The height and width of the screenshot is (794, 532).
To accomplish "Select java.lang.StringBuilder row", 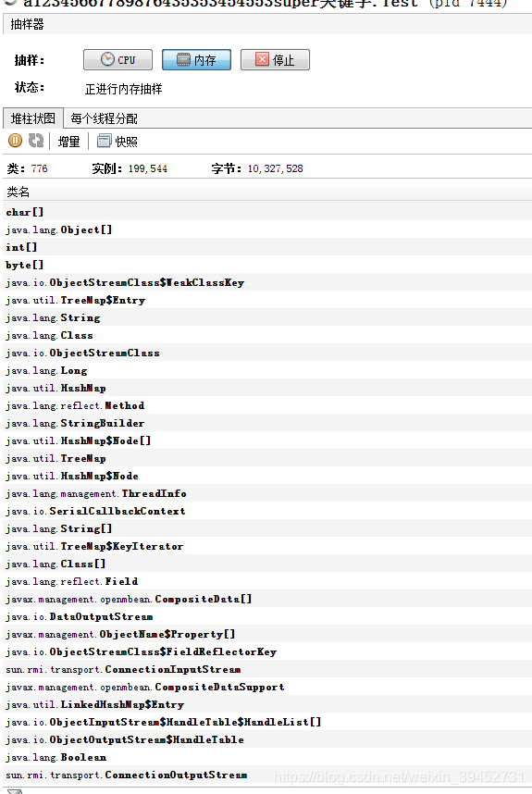I will 267,423.
